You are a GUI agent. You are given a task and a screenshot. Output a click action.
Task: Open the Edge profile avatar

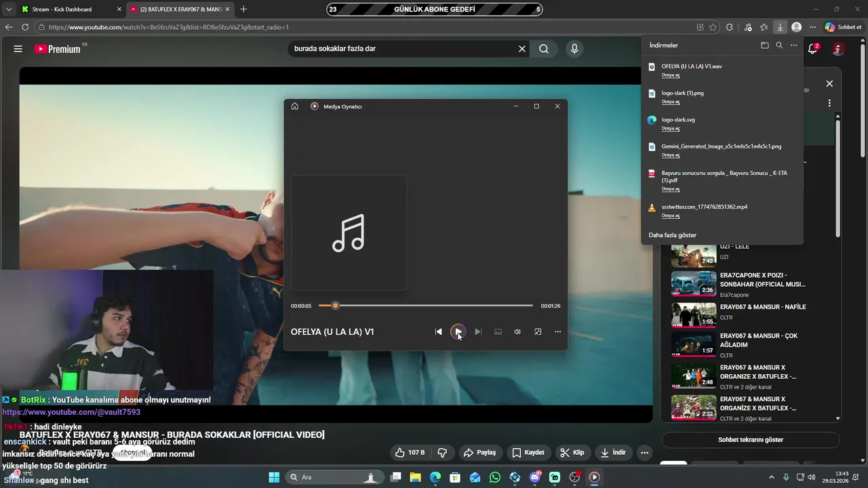point(797,27)
